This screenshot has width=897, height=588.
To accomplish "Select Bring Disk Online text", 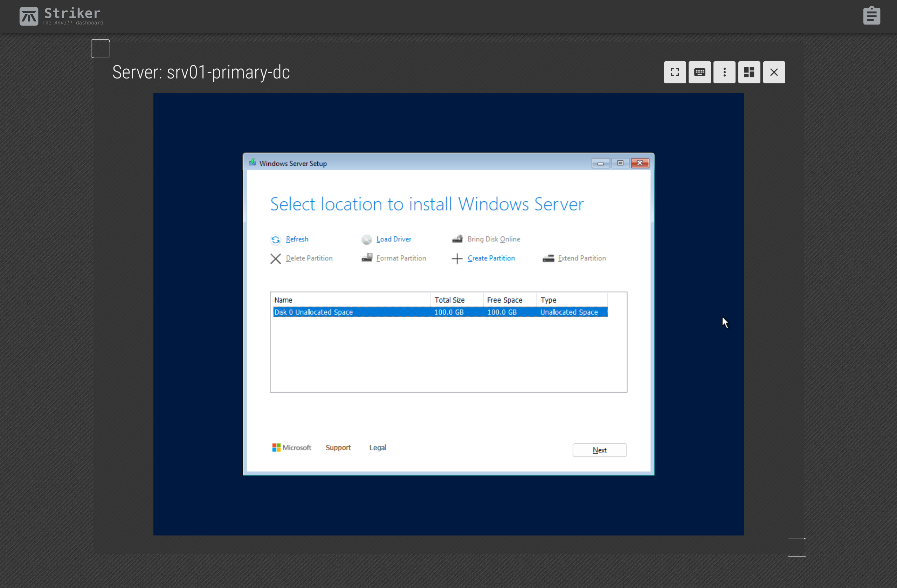I will click(x=494, y=239).
